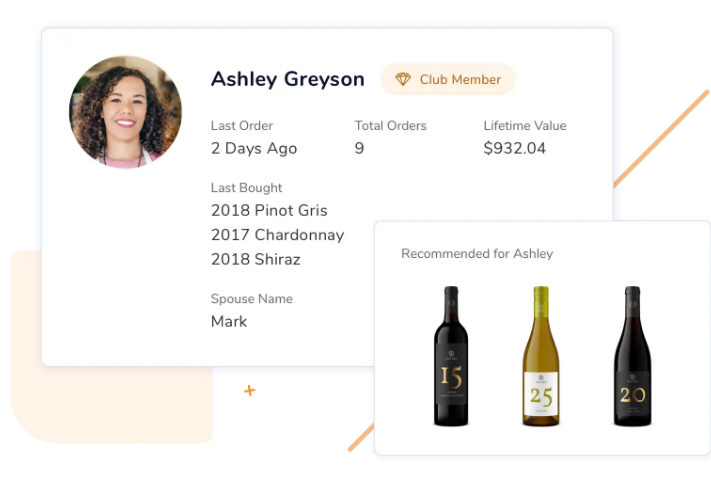This screenshot has height=503, width=711.
Task: Click the Total Orders value 9
Action: tap(360, 148)
